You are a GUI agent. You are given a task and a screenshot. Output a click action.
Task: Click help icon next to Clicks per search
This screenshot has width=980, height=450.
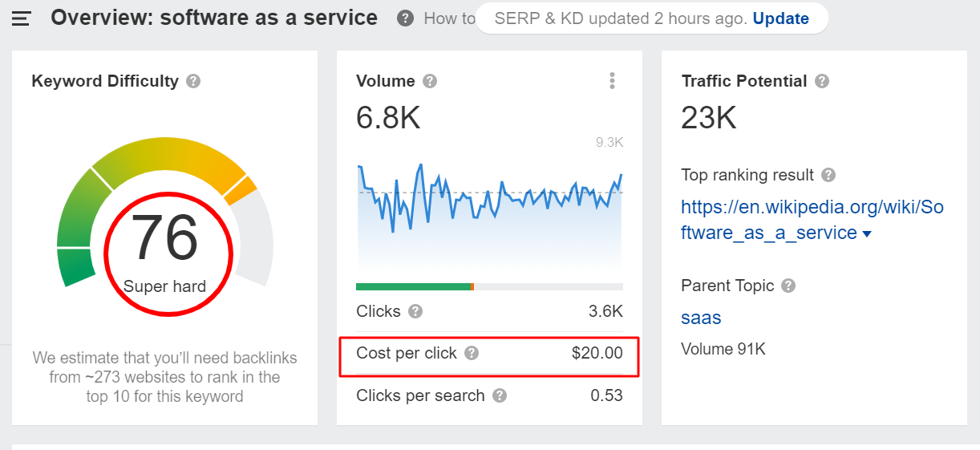[500, 395]
